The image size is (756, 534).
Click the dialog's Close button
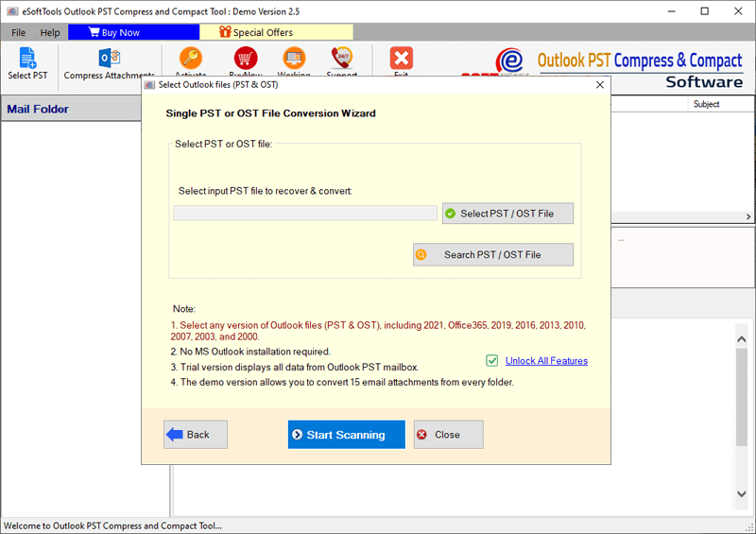click(448, 435)
